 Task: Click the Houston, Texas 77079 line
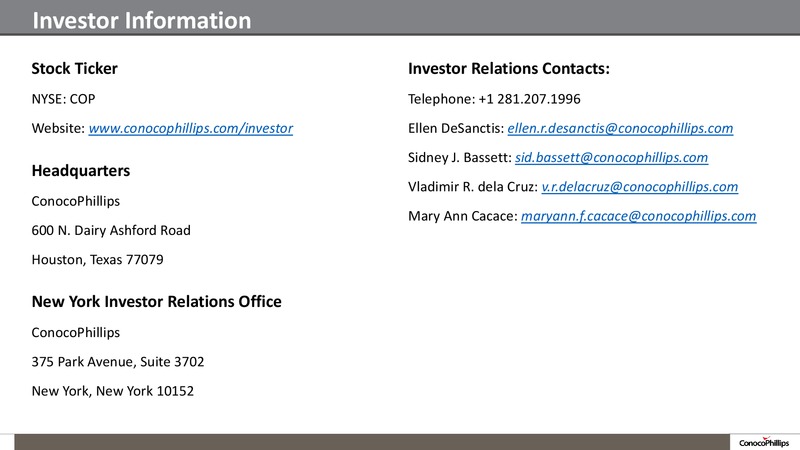click(x=97, y=260)
